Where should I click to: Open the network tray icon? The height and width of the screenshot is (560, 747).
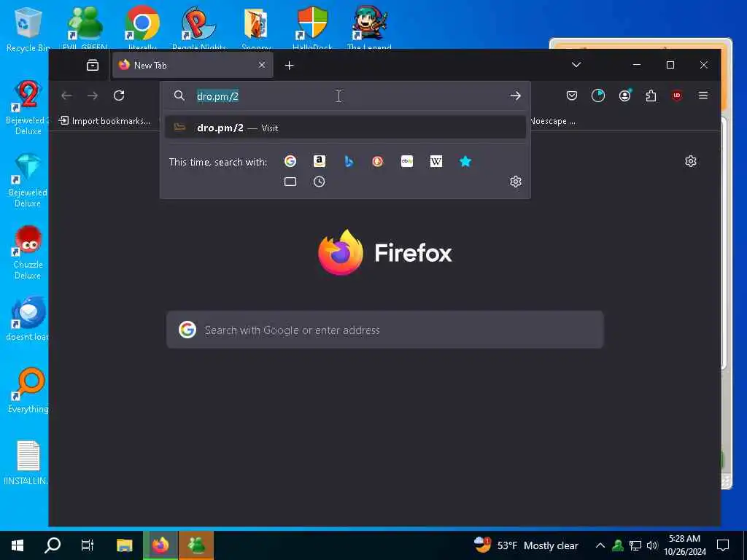[635, 545]
